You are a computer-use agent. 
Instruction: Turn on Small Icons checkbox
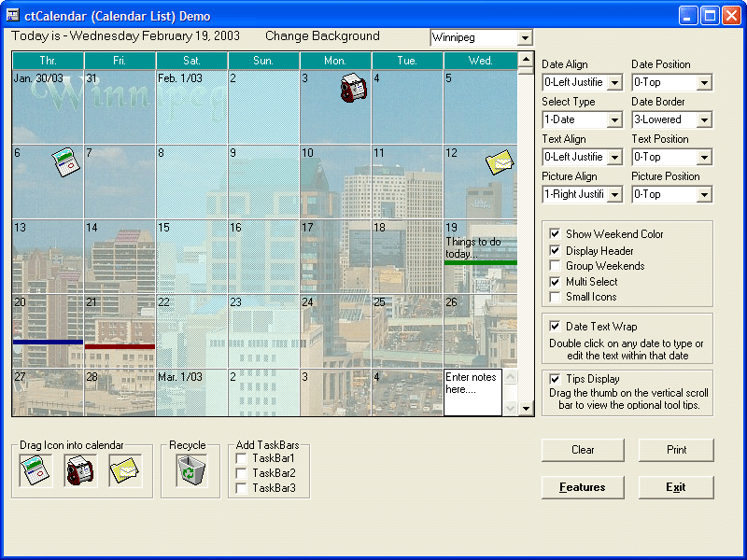pos(555,297)
